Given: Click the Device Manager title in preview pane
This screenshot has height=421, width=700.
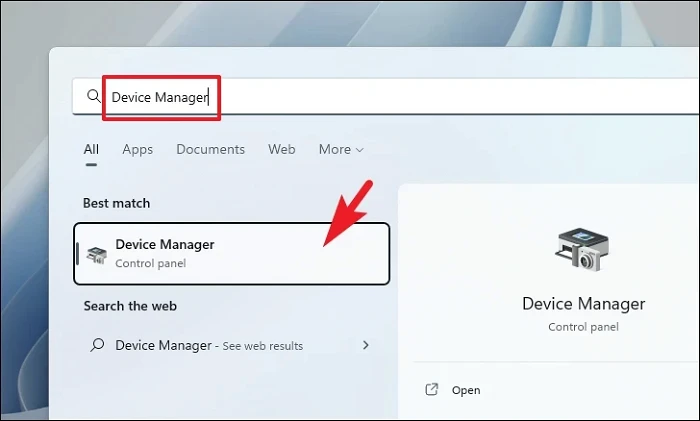Looking at the screenshot, I should pyautogui.click(x=583, y=304).
